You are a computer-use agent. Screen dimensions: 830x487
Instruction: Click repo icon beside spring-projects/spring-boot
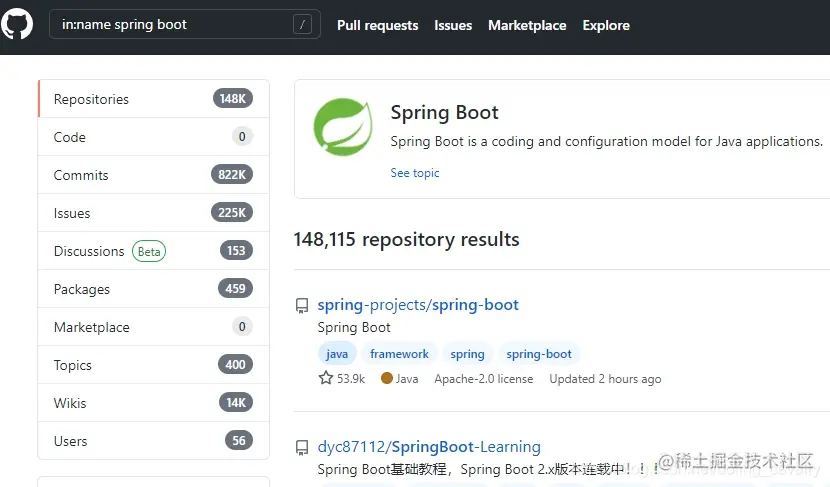coord(302,306)
